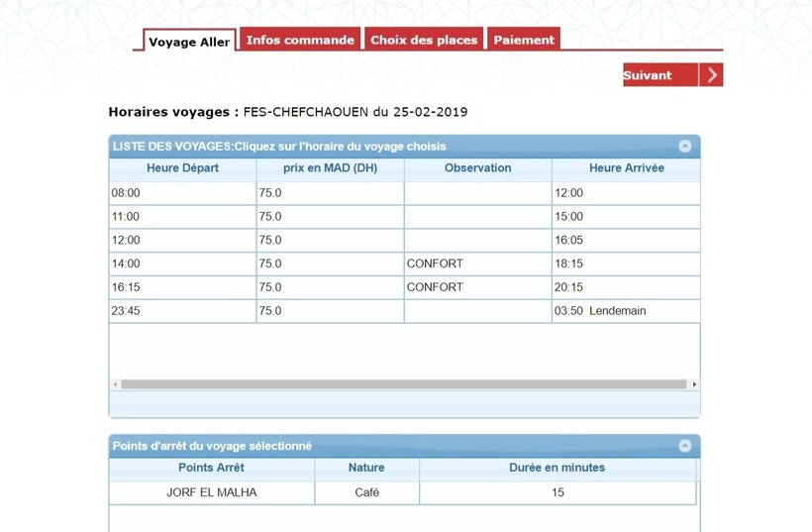812x532 pixels.
Task: Collapse the Liste des voyages panel
Action: (x=684, y=146)
